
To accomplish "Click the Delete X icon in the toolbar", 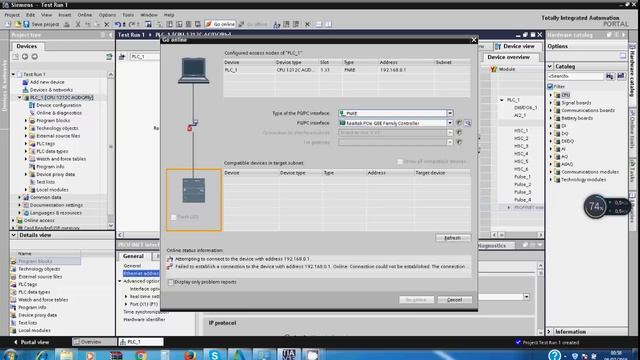I will click(107, 24).
